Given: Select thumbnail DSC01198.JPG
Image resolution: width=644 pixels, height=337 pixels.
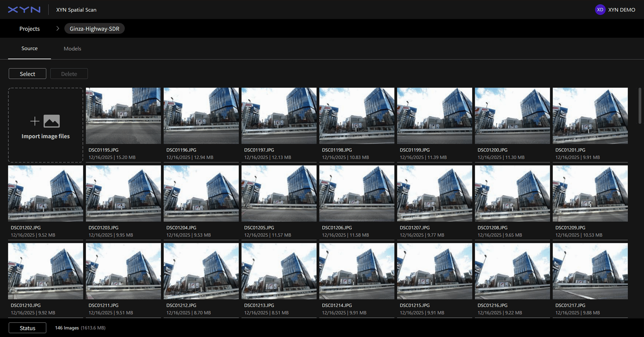Looking at the screenshot, I should pos(357,116).
